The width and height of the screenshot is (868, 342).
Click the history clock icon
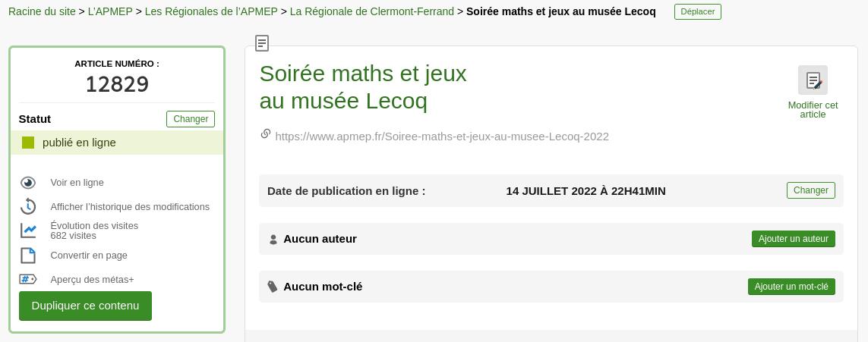[28, 206]
